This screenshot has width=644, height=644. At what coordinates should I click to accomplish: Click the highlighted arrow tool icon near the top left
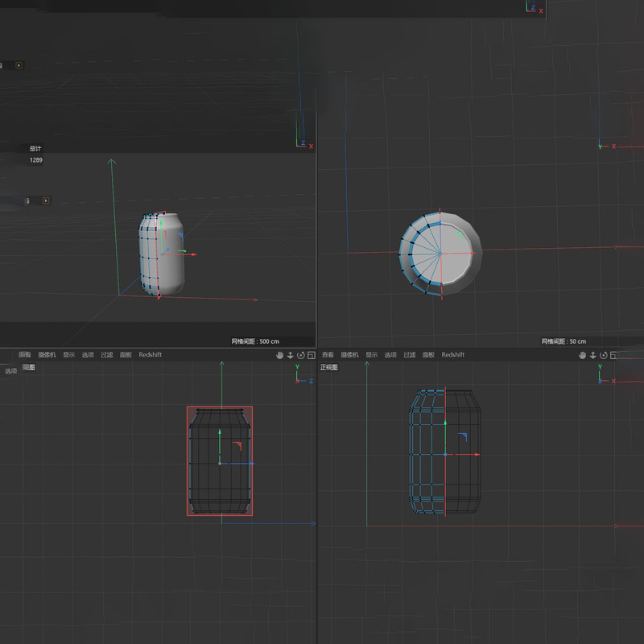[x=18, y=64]
